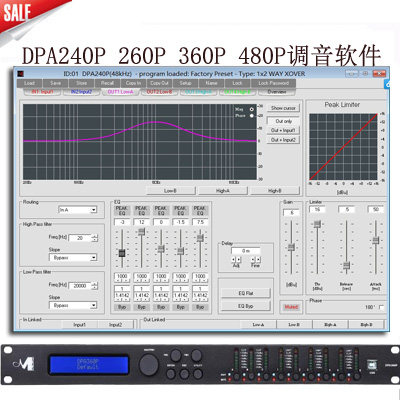Select the Out only display button
This screenshot has width=400, height=400.
(x=283, y=121)
